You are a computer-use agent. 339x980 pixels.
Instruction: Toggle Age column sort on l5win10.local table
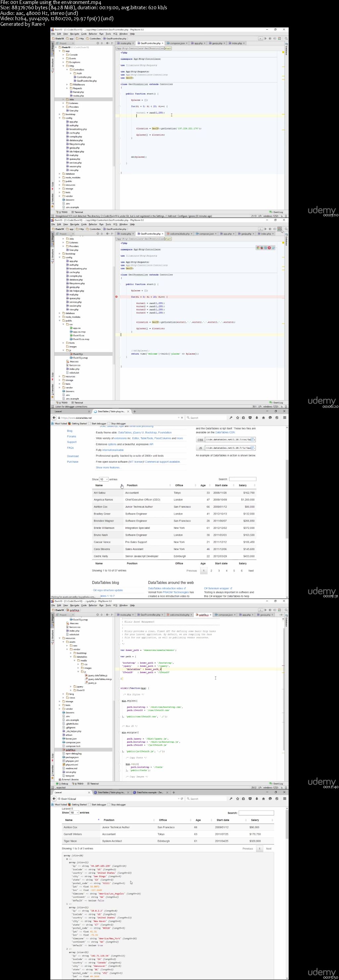[203, 820]
